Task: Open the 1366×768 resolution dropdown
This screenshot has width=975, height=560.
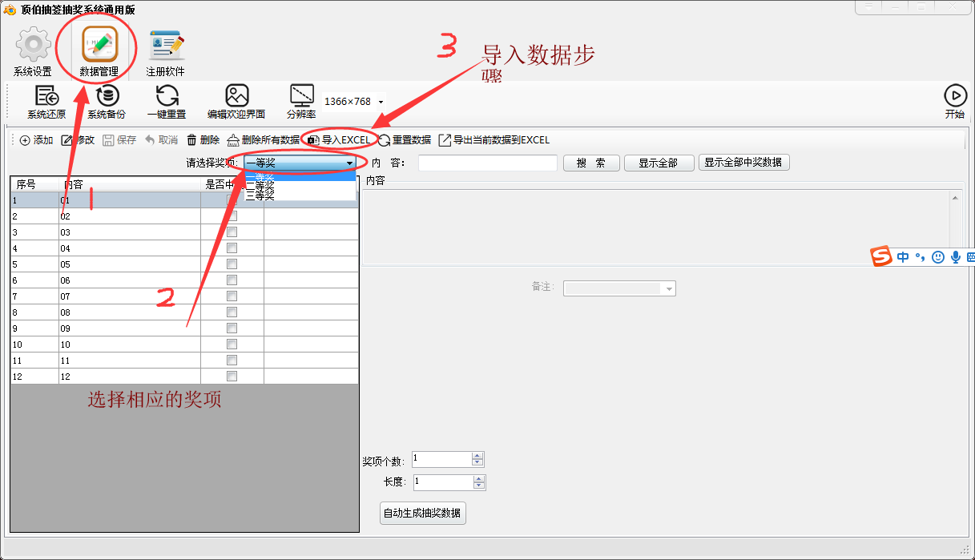Action: 380,102
